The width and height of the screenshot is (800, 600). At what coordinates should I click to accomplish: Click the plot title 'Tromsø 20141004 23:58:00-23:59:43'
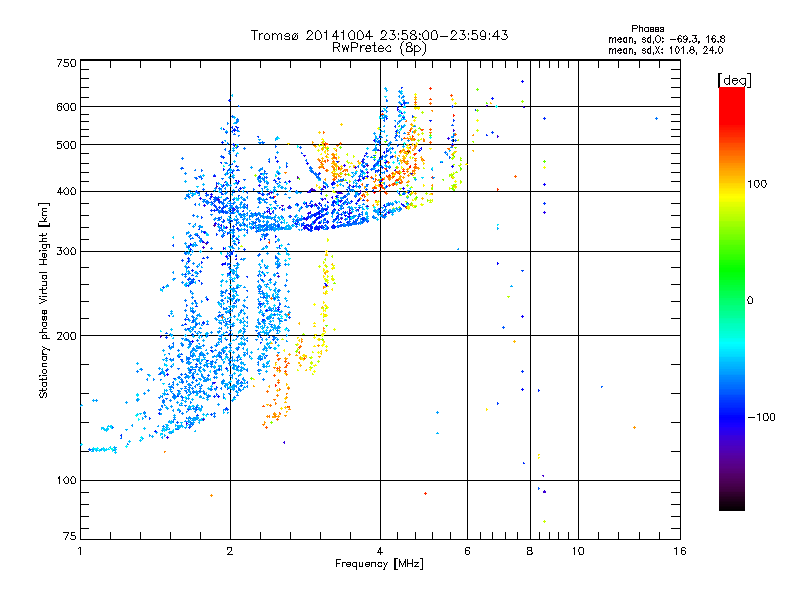pos(380,35)
